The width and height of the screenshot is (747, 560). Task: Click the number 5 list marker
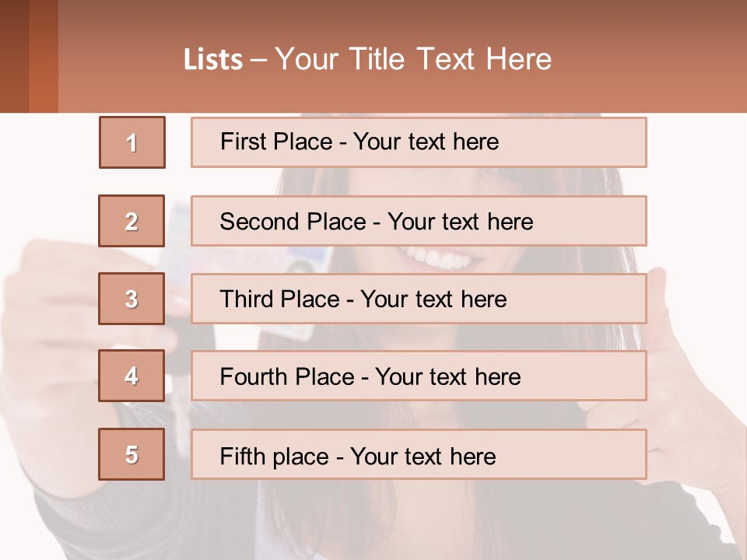132,454
